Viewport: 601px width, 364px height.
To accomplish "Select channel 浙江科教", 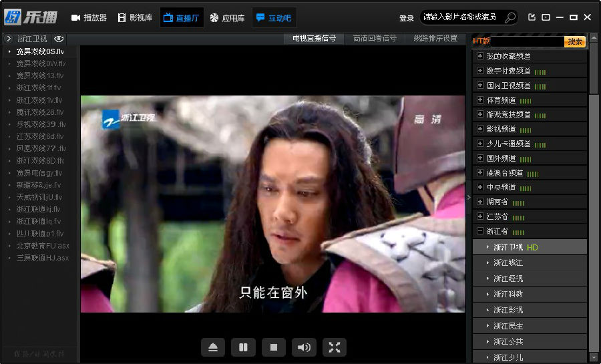I will pos(530,295).
